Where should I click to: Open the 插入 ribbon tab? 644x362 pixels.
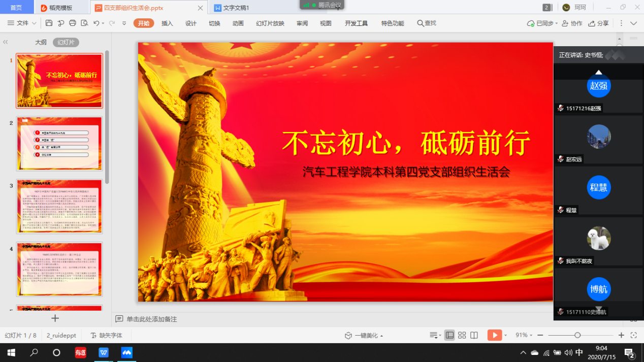167,23
